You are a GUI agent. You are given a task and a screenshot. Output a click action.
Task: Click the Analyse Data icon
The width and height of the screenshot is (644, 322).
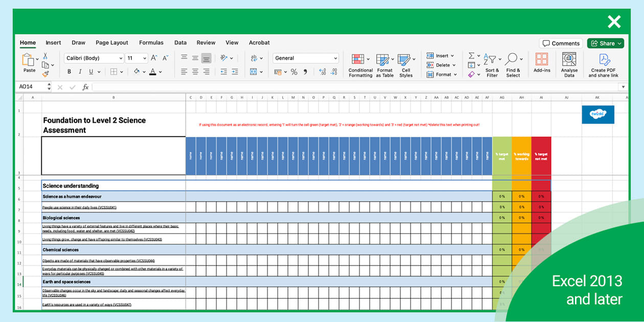(569, 65)
